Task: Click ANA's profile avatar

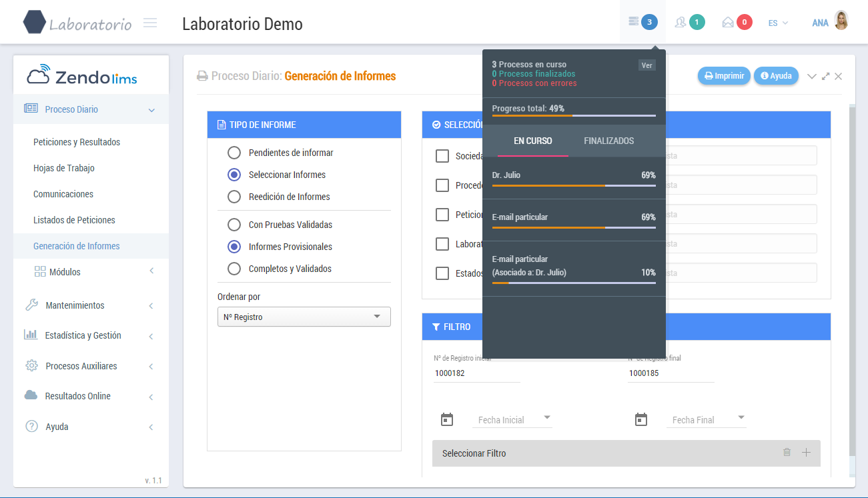Action: click(x=841, y=21)
